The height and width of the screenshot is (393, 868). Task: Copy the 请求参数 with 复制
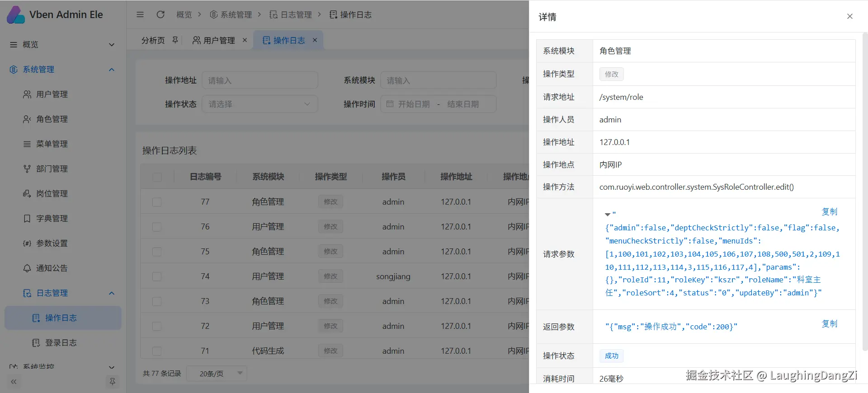(829, 212)
